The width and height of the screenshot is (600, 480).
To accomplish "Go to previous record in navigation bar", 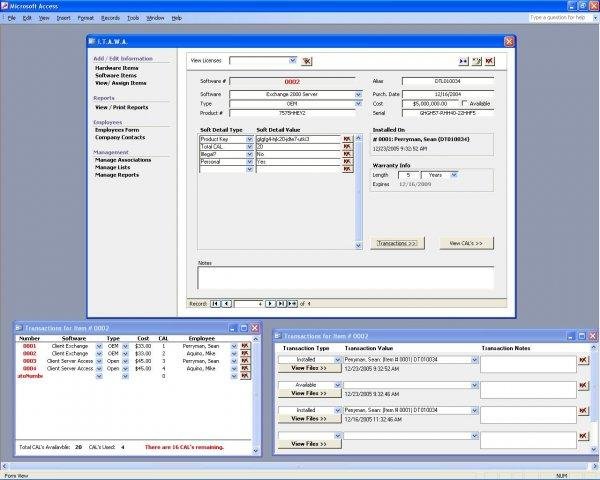I will coord(227,304).
